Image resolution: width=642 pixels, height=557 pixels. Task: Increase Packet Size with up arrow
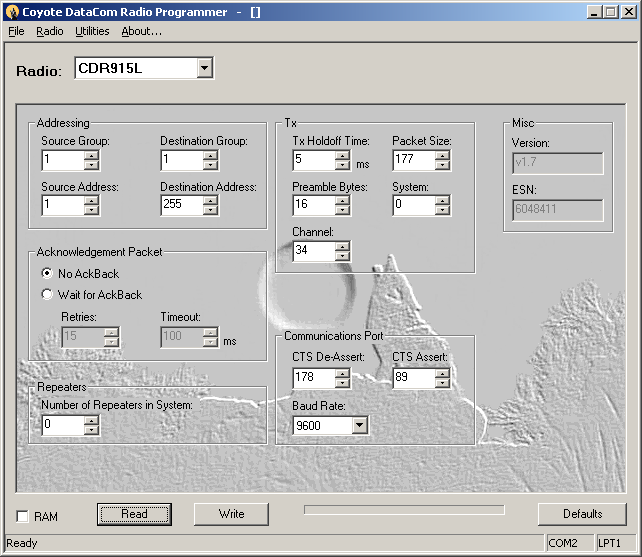[442, 156]
